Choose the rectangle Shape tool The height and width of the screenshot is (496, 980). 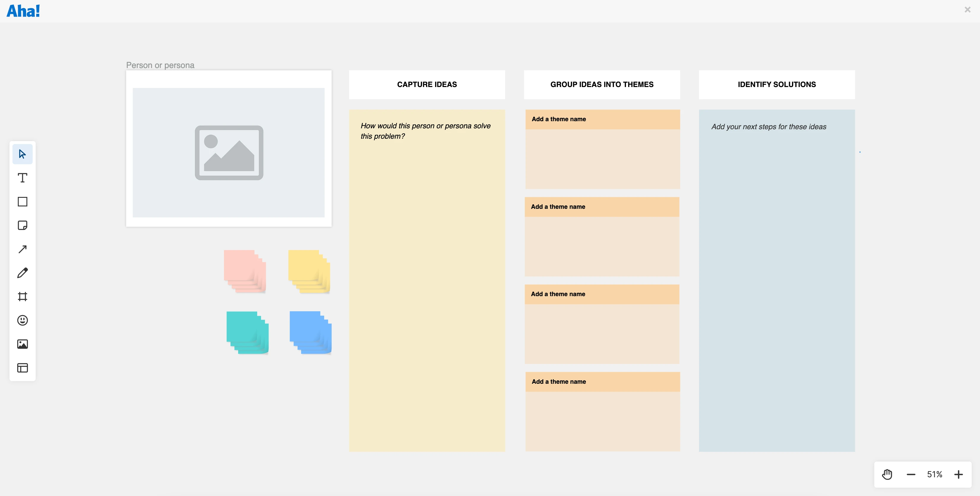23,202
